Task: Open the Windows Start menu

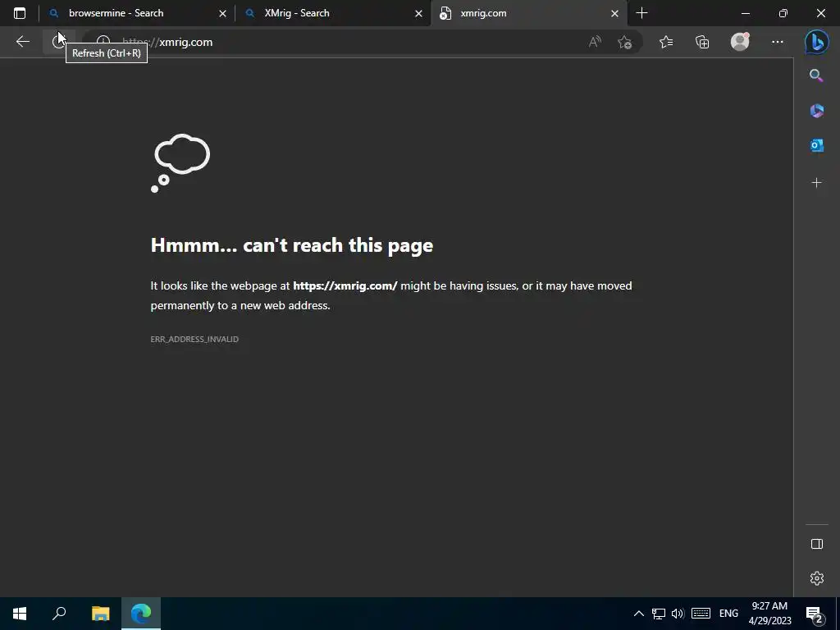Action: (x=20, y=614)
